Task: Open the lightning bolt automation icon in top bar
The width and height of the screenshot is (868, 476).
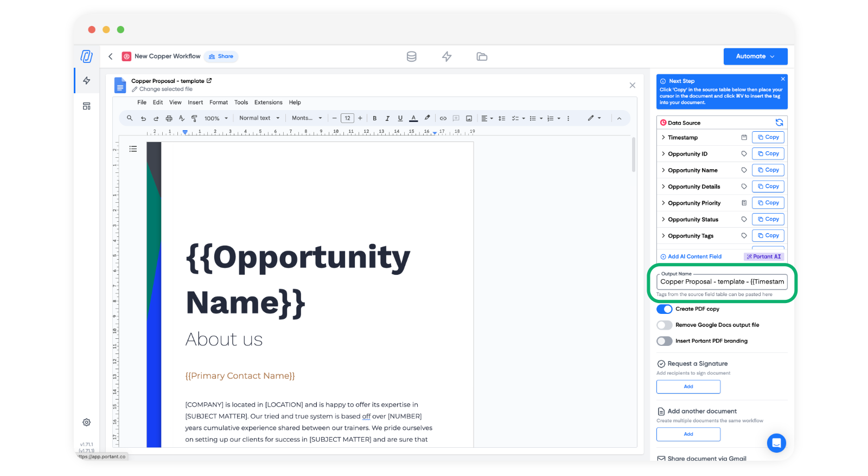Action: 446,56
